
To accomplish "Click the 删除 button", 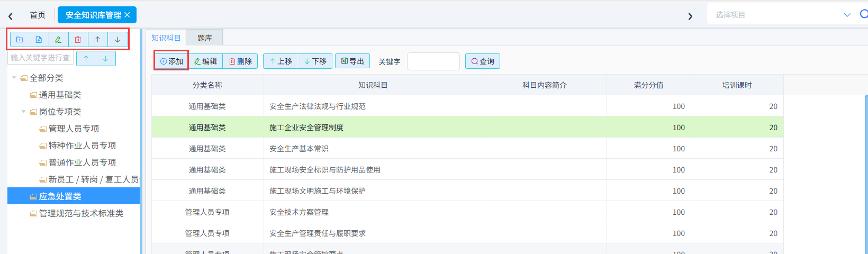I will pyautogui.click(x=240, y=61).
